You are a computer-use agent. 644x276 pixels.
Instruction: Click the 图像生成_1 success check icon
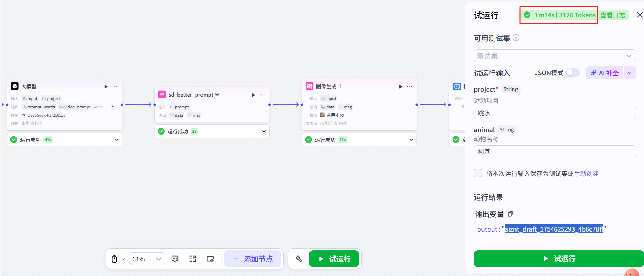(308, 140)
